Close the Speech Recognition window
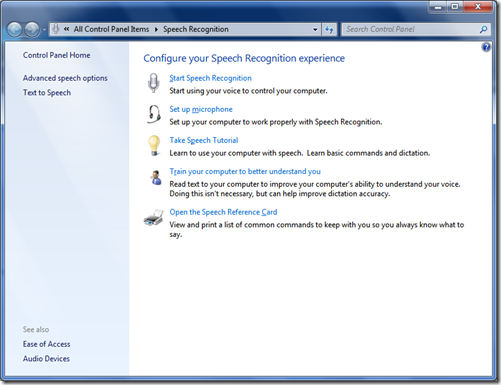 478,7
